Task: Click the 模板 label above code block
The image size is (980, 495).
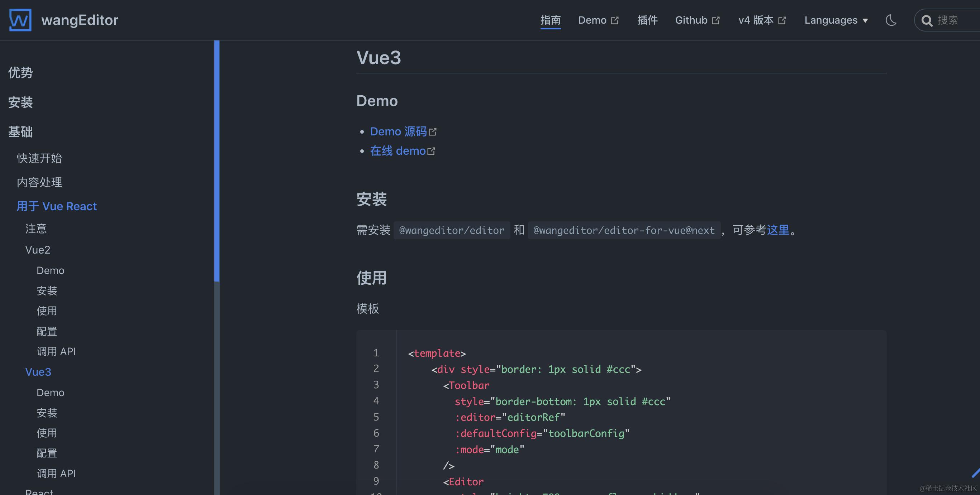Action: 368,308
